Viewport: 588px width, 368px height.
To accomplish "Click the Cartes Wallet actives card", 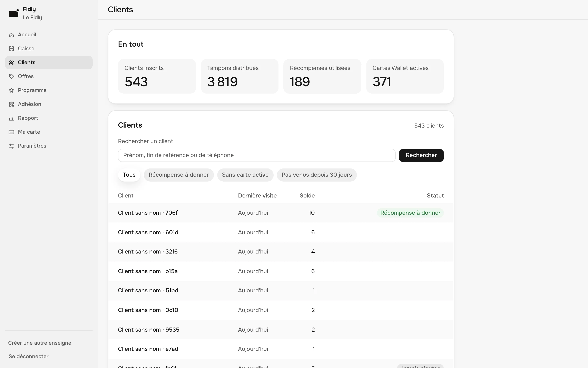I will [405, 76].
